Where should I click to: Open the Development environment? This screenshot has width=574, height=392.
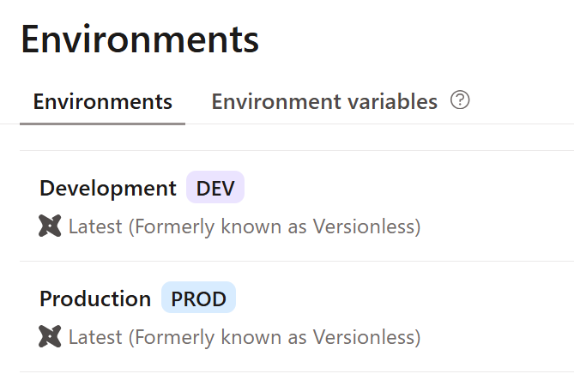click(108, 188)
